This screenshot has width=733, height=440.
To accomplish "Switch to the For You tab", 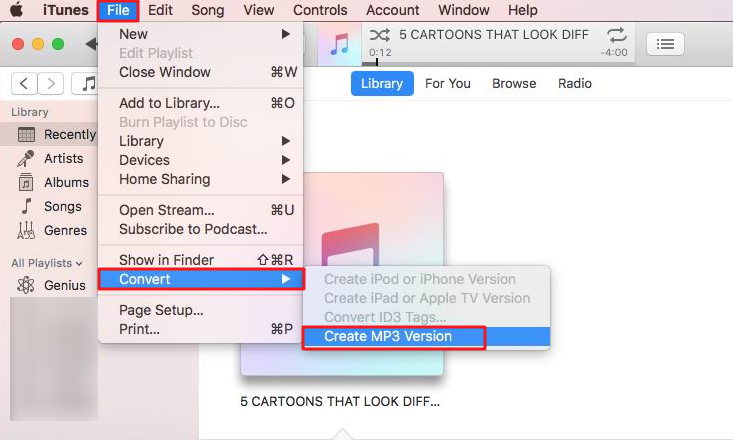I will (x=447, y=84).
